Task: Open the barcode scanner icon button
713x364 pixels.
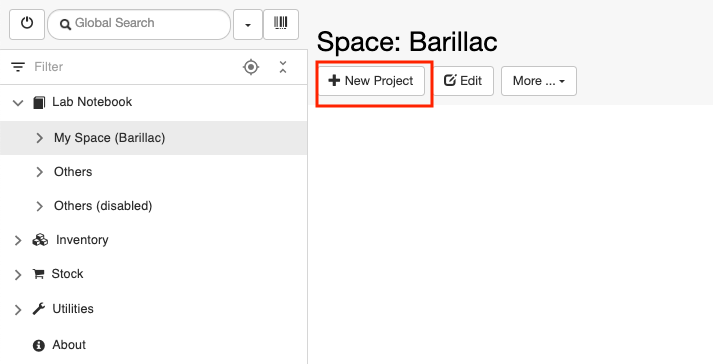Action: coord(281,24)
